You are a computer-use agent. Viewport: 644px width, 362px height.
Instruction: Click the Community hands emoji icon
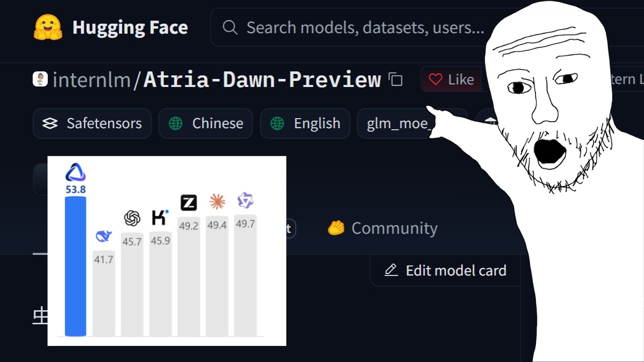[x=336, y=228]
